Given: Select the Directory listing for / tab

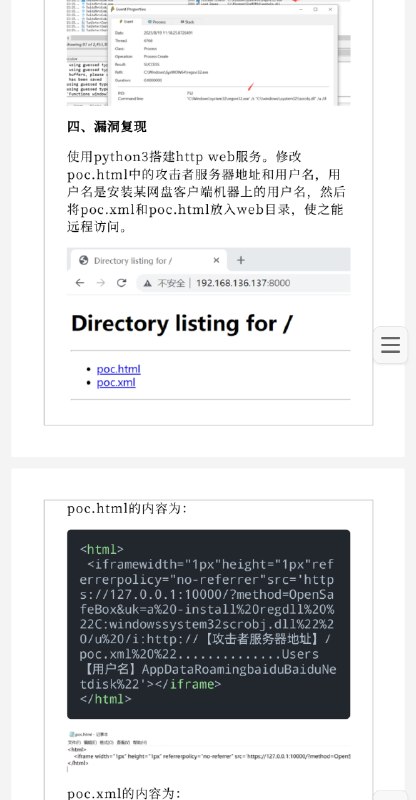Looking at the screenshot, I should [x=147, y=260].
